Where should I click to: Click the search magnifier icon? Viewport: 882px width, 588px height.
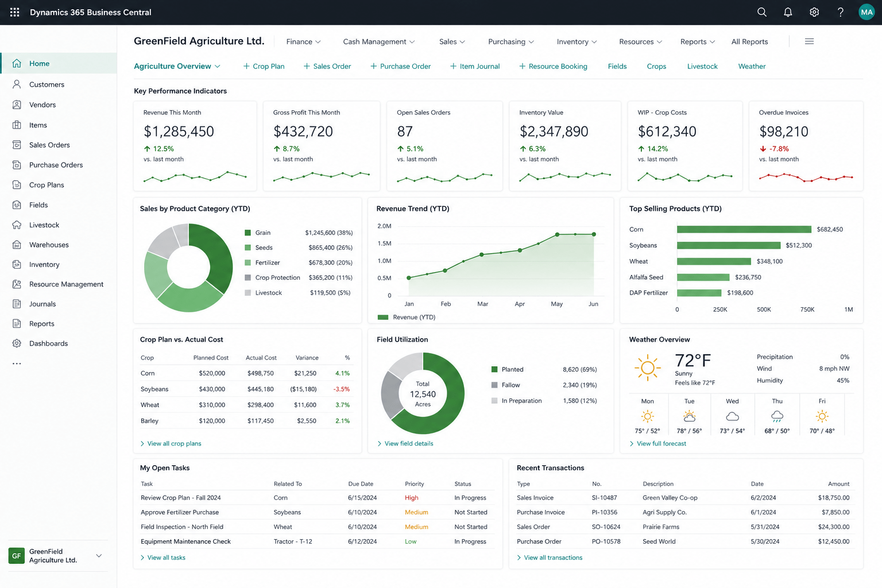point(762,12)
